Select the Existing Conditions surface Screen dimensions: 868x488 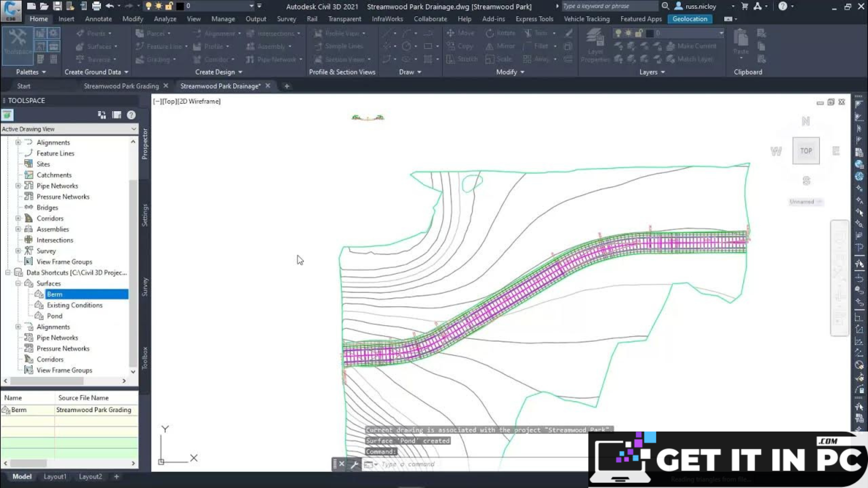74,305
